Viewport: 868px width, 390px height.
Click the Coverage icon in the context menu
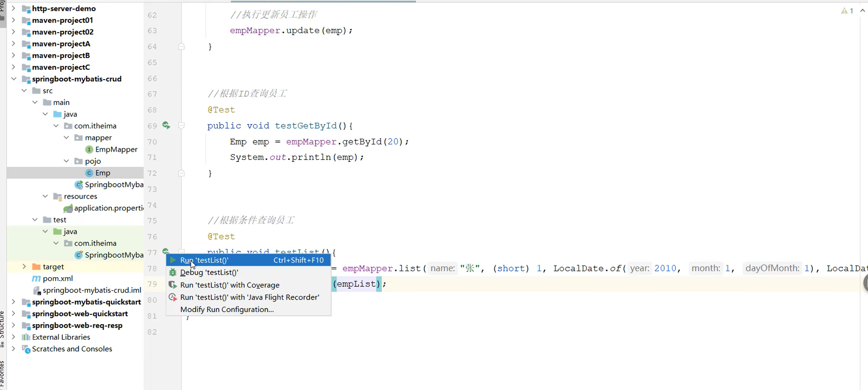pos(173,285)
